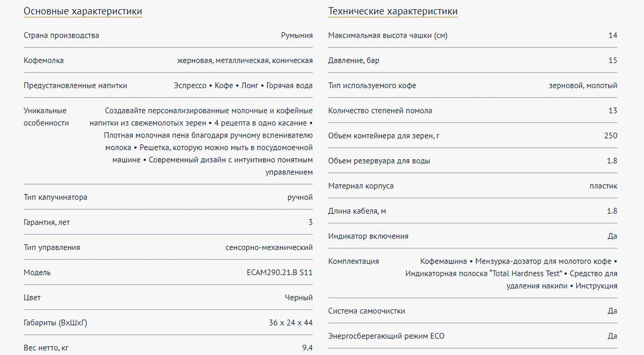This screenshot has height=355, width=644.
Task: Click the "Гарантия, лет" row label
Action: click(x=47, y=222)
